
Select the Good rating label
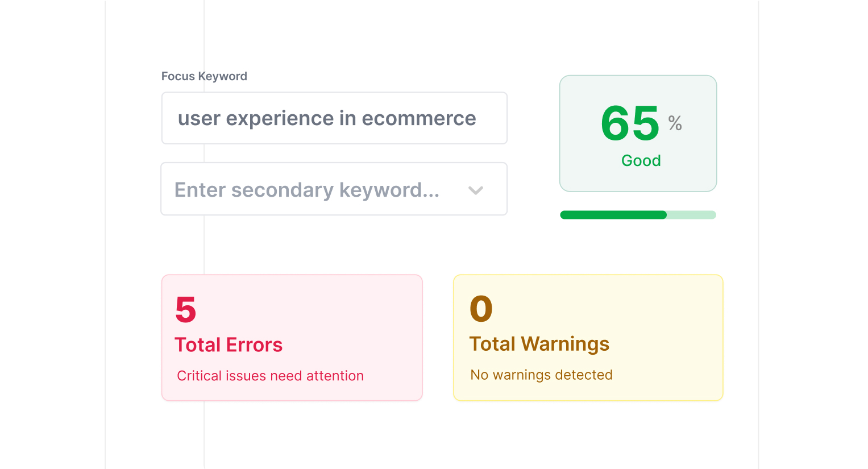click(641, 160)
